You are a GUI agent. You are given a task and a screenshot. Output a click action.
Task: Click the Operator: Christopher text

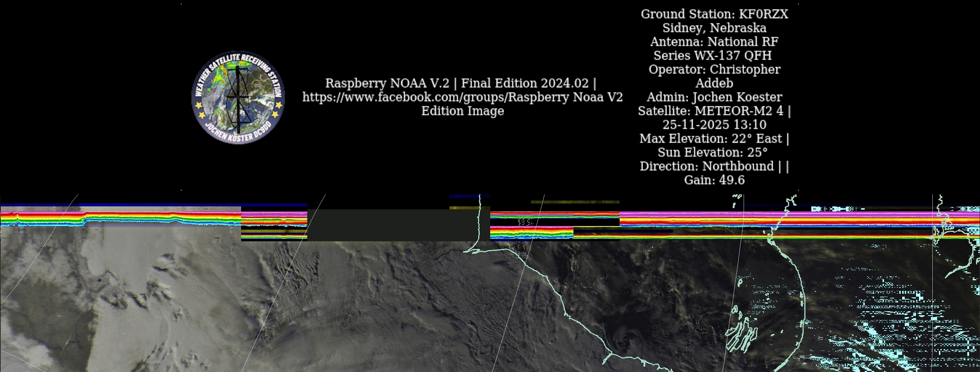[714, 69]
